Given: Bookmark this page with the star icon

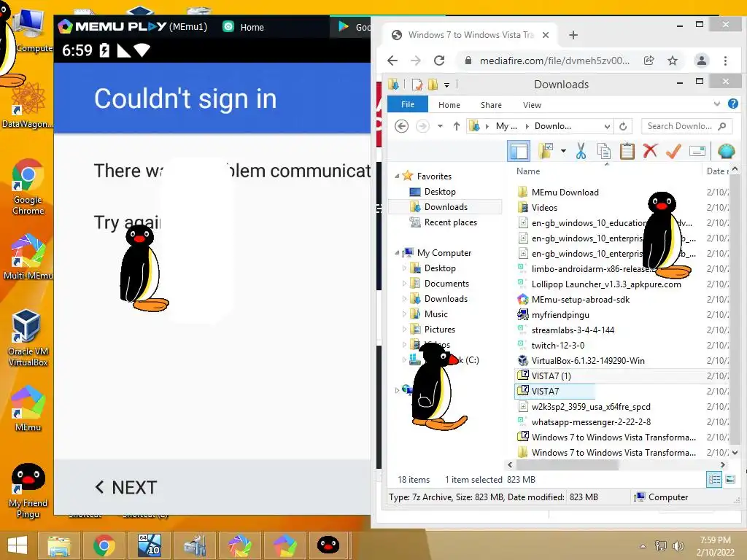Looking at the screenshot, I should (x=672, y=61).
